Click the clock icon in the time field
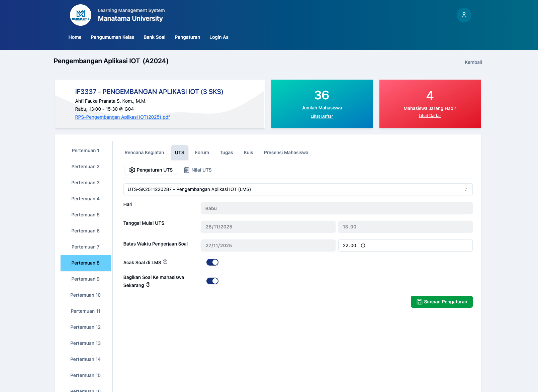The height and width of the screenshot is (392, 538). click(x=363, y=246)
